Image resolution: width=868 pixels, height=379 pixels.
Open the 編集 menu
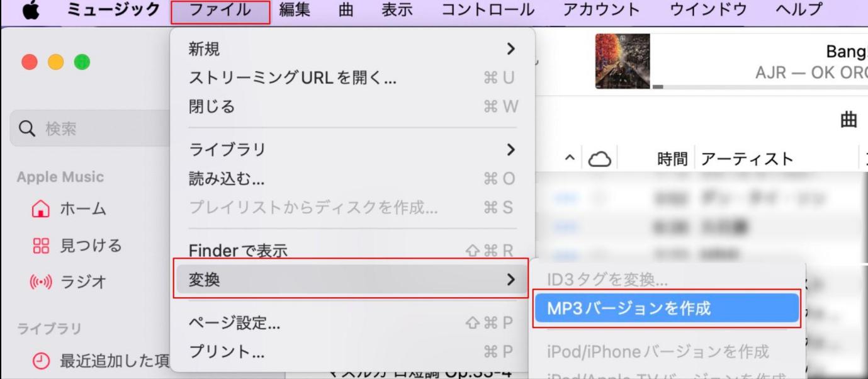pyautogui.click(x=295, y=11)
